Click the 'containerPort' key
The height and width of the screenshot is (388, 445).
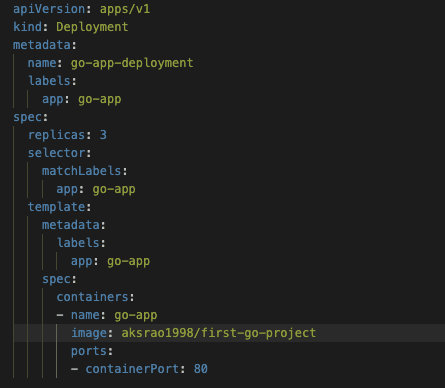132,369
